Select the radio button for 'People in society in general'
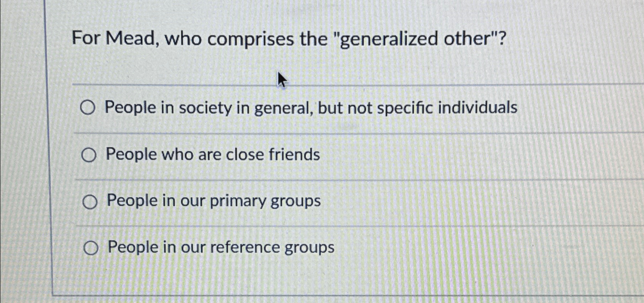This screenshot has height=303, width=644. [x=88, y=108]
